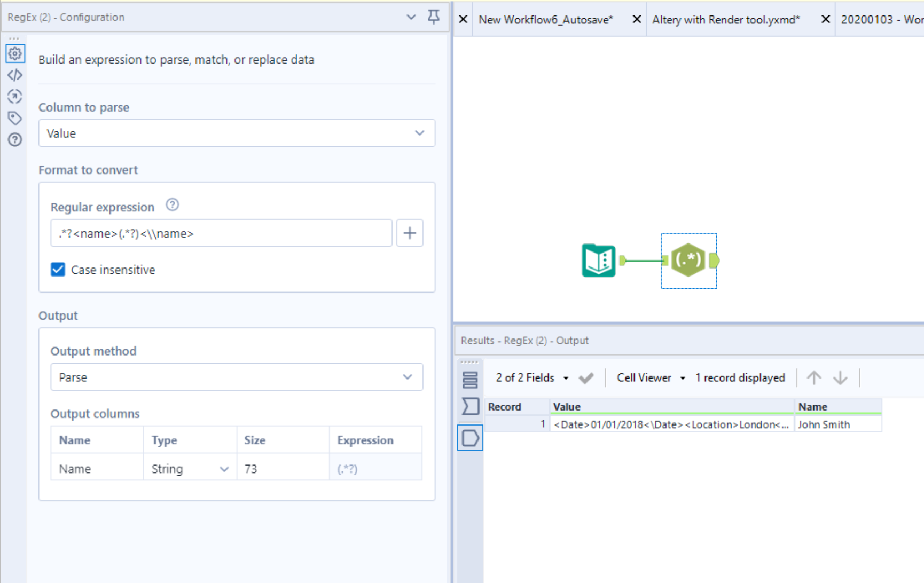Click the apply checkmark in Results toolbar
This screenshot has height=583, width=924.
point(586,377)
